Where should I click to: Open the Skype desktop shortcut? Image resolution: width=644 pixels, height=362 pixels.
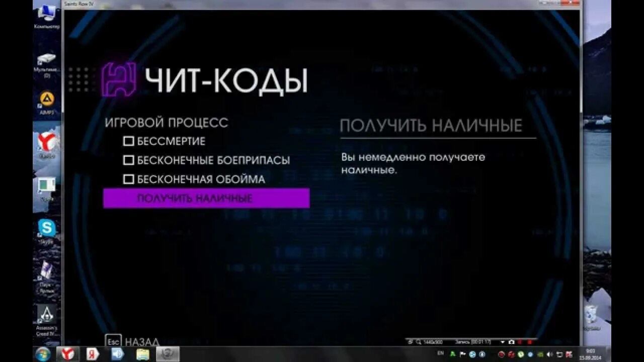47,232
